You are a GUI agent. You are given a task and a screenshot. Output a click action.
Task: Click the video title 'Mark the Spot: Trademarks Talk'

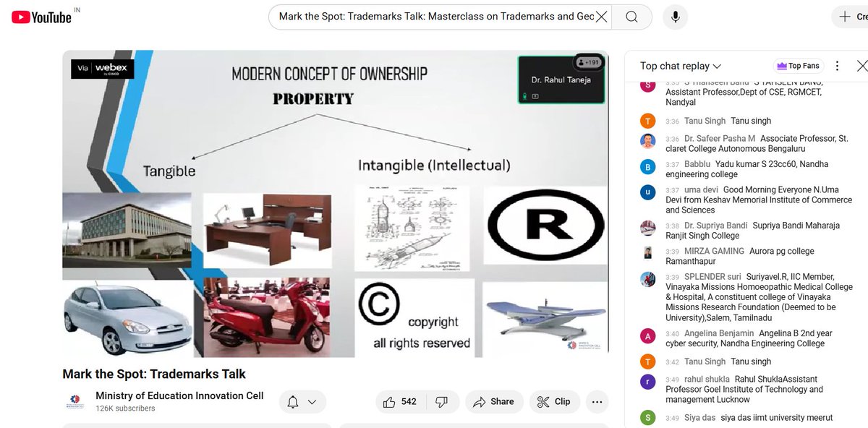coord(154,374)
